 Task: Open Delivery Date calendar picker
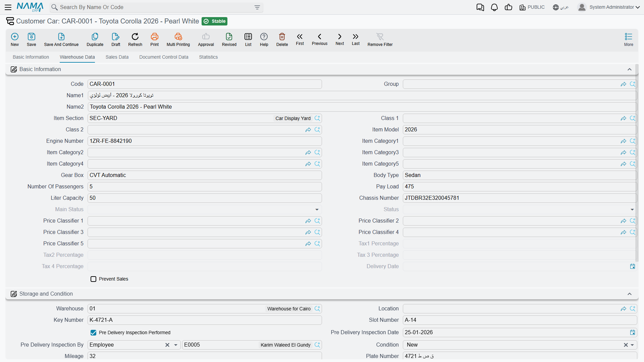coord(633,266)
